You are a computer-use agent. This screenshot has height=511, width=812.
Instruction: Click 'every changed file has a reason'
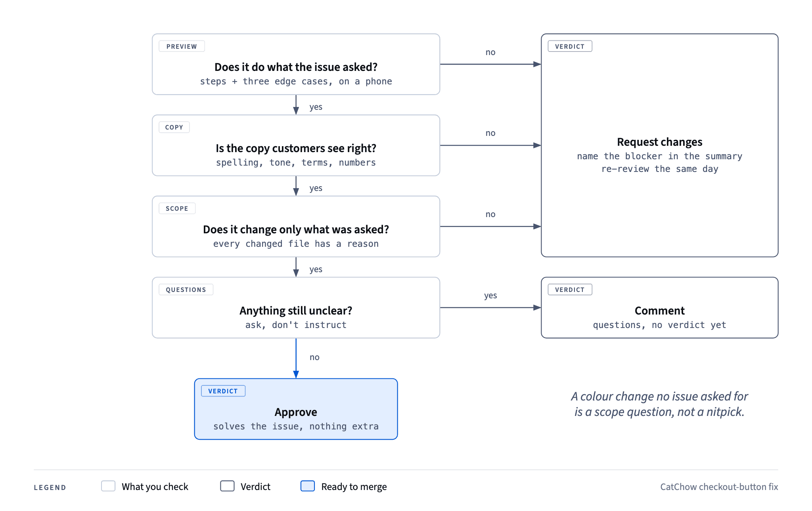coord(296,244)
